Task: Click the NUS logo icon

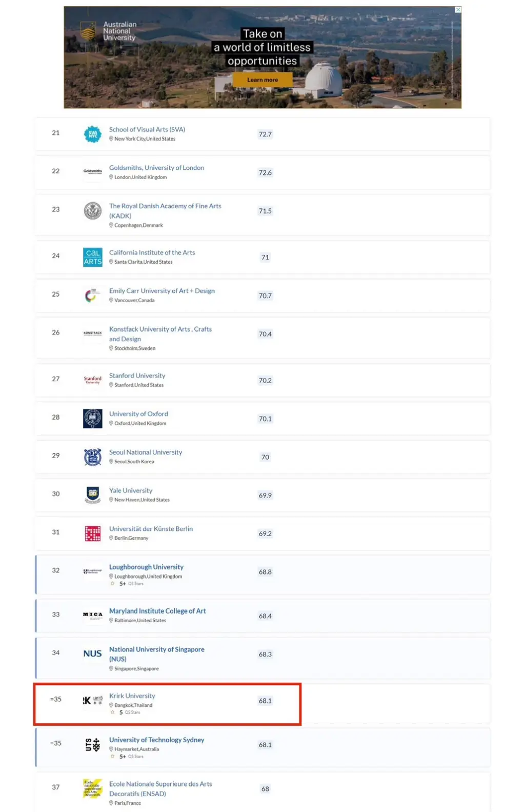Action: click(x=93, y=653)
